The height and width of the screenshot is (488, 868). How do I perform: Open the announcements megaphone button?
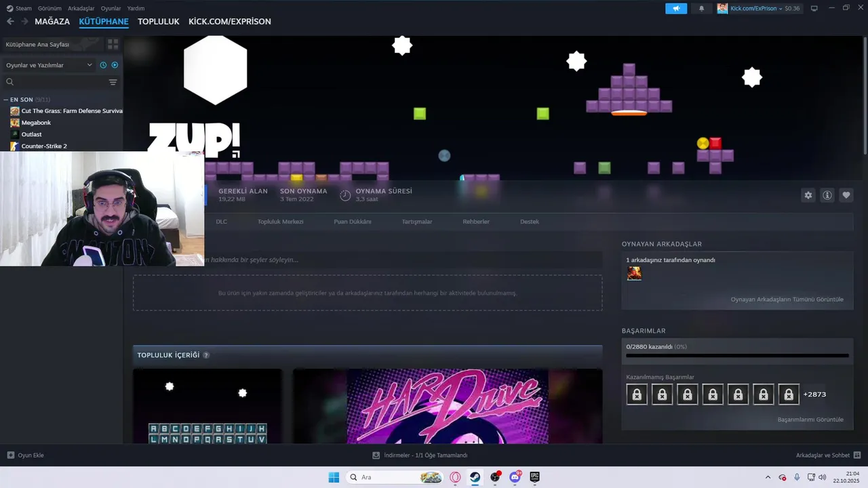[x=676, y=8]
